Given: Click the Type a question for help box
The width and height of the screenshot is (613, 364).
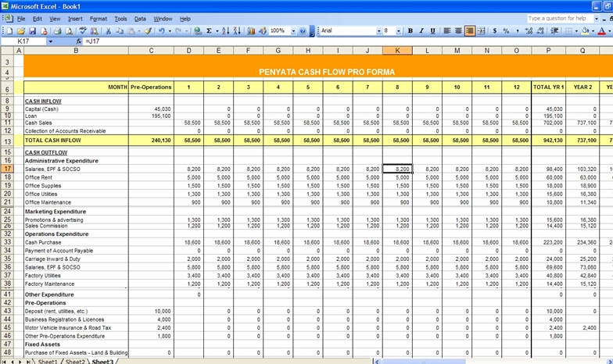Looking at the screenshot, I should click(x=560, y=19).
